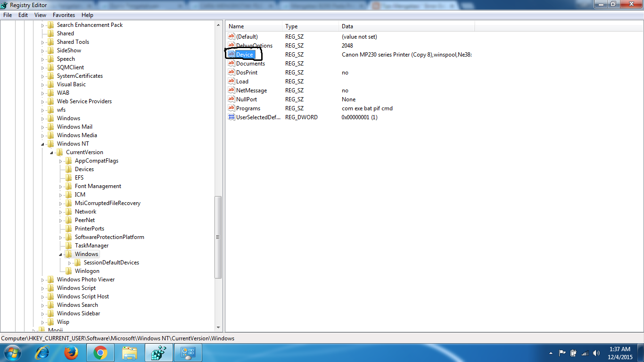Image resolution: width=644 pixels, height=362 pixels.
Task: Click the Windows NT folder icon
Action: (51, 144)
